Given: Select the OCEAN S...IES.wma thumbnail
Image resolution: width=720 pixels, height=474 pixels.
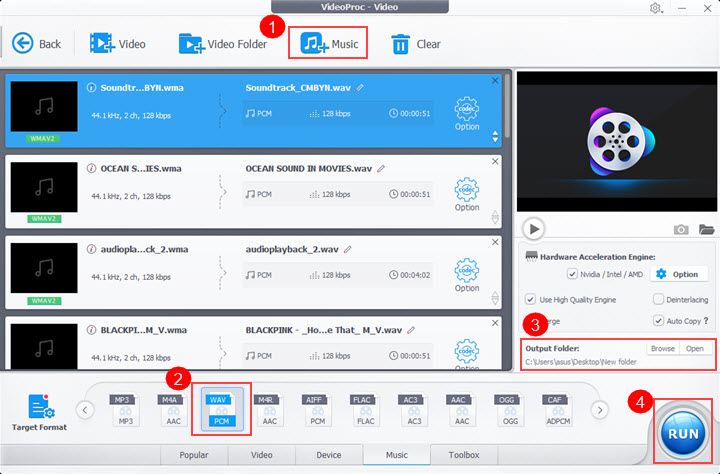Looking at the screenshot, I should [x=44, y=187].
